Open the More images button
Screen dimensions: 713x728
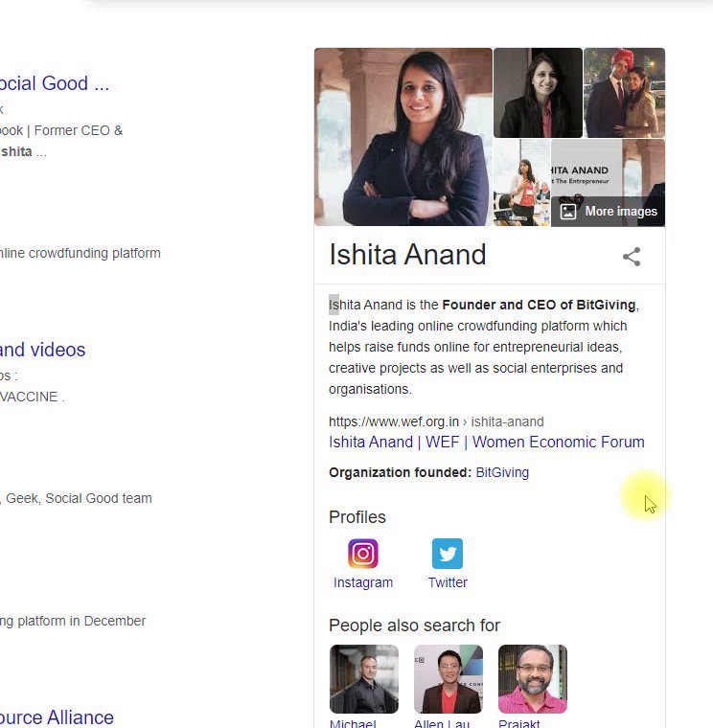click(x=608, y=212)
